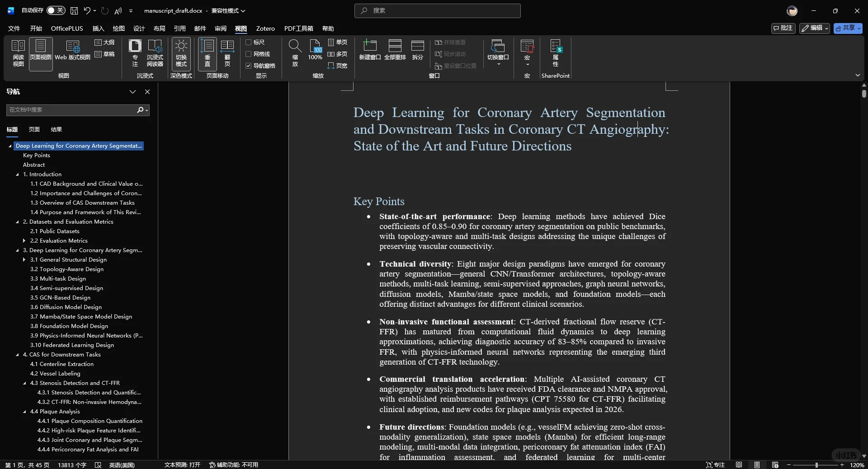Switch to Pages tab in navigation
This screenshot has width=868, height=469.
coord(34,130)
